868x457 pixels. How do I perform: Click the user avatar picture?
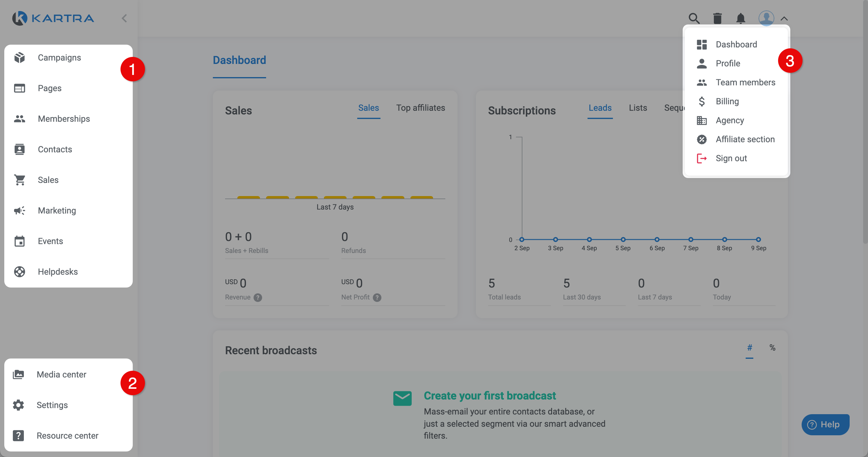(x=766, y=18)
